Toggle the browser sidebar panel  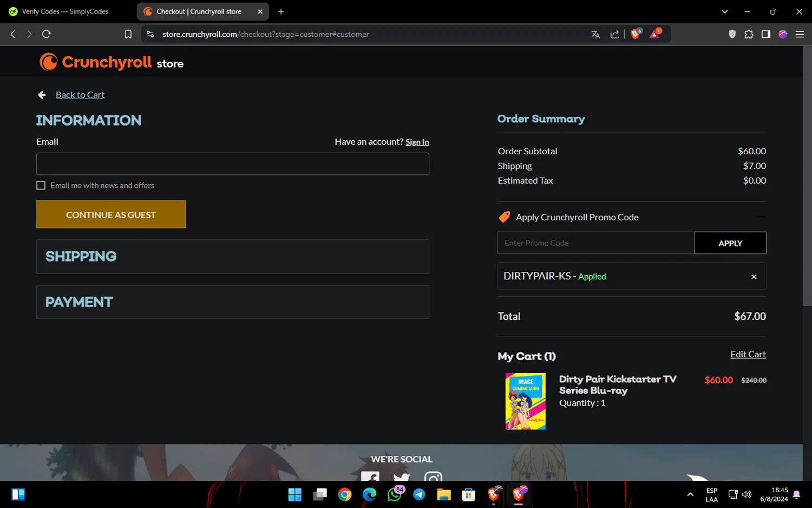(x=765, y=34)
